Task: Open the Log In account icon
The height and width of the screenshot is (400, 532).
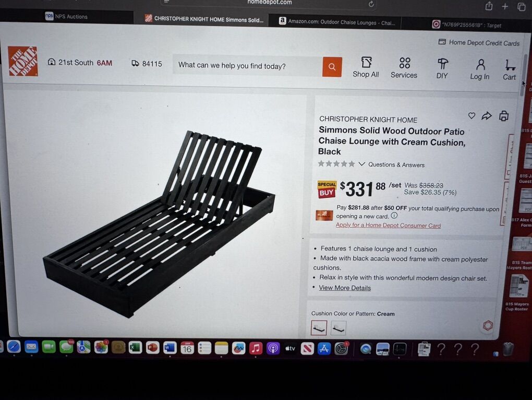Action: pyautogui.click(x=480, y=69)
